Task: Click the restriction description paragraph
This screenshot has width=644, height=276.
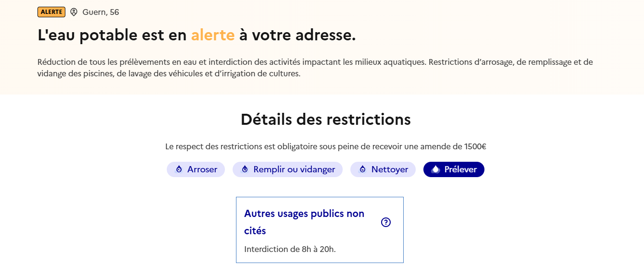Action: [x=315, y=68]
